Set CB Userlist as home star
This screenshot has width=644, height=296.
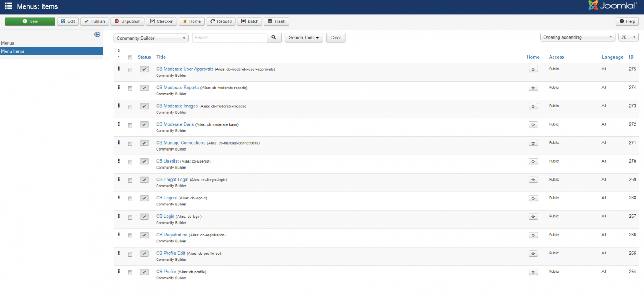point(533,162)
